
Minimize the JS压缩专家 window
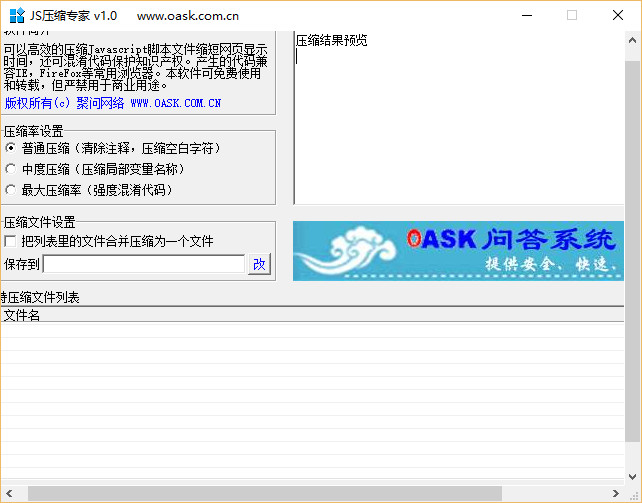tap(527, 16)
